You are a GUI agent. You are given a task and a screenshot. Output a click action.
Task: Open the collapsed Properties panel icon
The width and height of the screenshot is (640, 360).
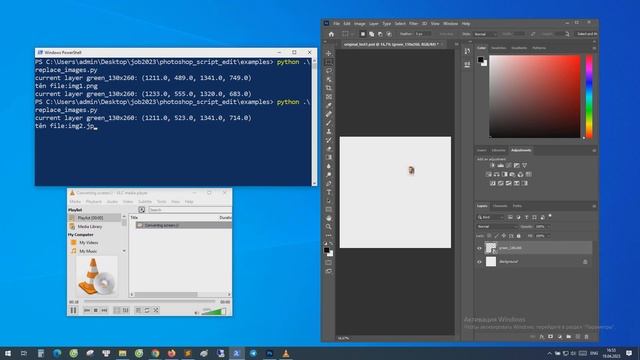click(467, 65)
